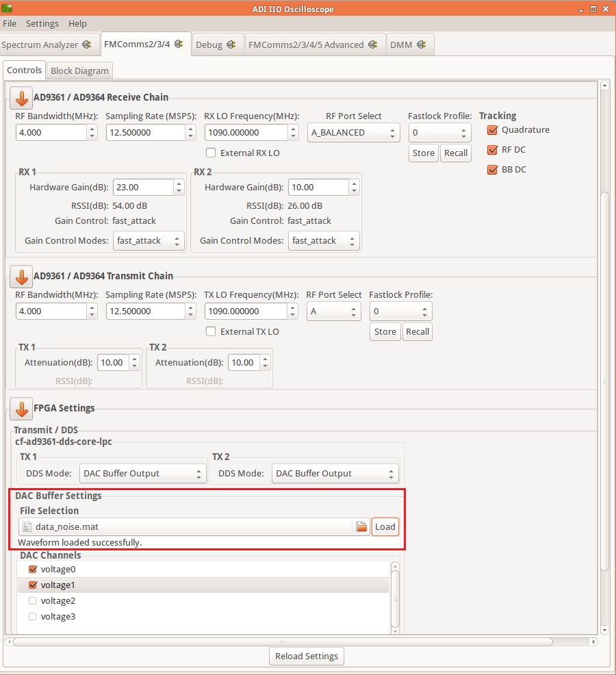
Task: Open the Help menu
Action: pyautogui.click(x=77, y=24)
